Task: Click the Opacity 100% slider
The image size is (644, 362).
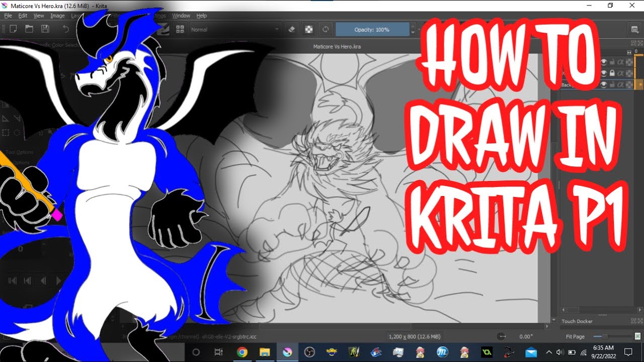Action: [x=372, y=30]
